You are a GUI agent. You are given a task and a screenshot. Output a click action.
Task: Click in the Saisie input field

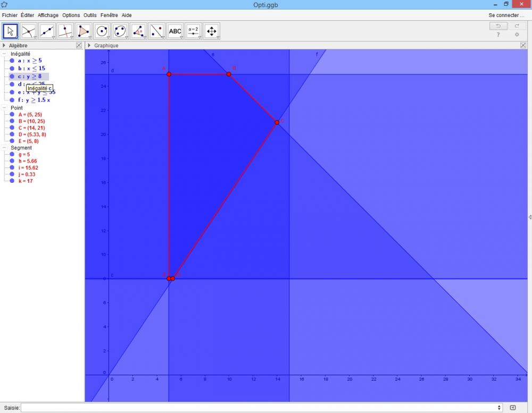coord(259,408)
